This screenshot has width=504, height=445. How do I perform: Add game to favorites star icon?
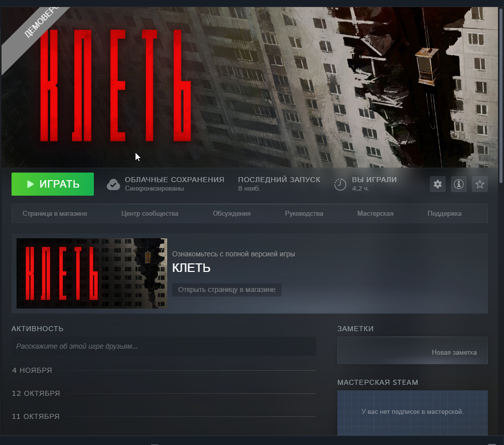tap(479, 184)
